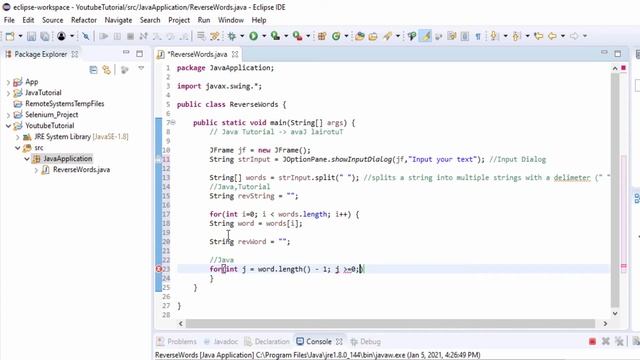
Task: Open the Run dropdown arrow
Action: pos(264,36)
